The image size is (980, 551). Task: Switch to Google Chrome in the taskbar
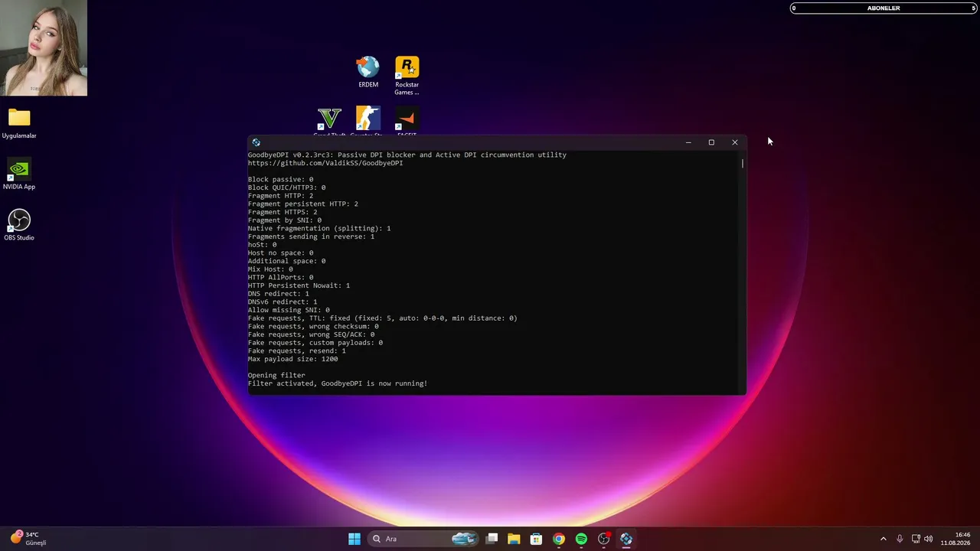(559, 539)
